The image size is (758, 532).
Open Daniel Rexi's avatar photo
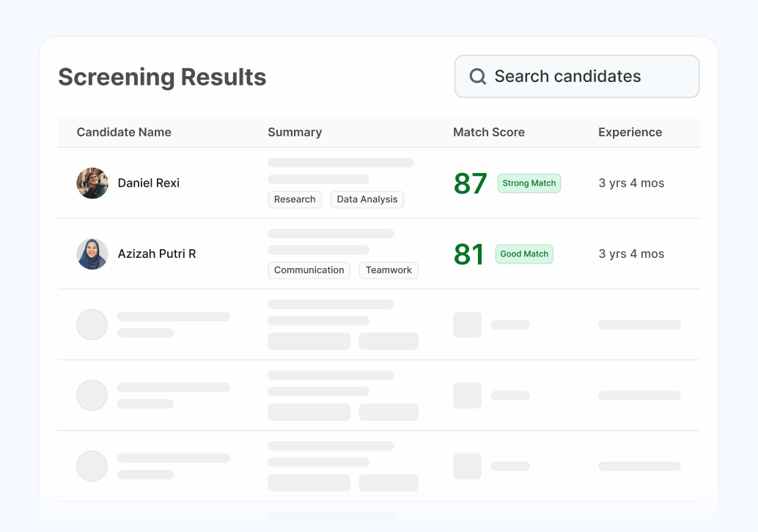tap(92, 183)
